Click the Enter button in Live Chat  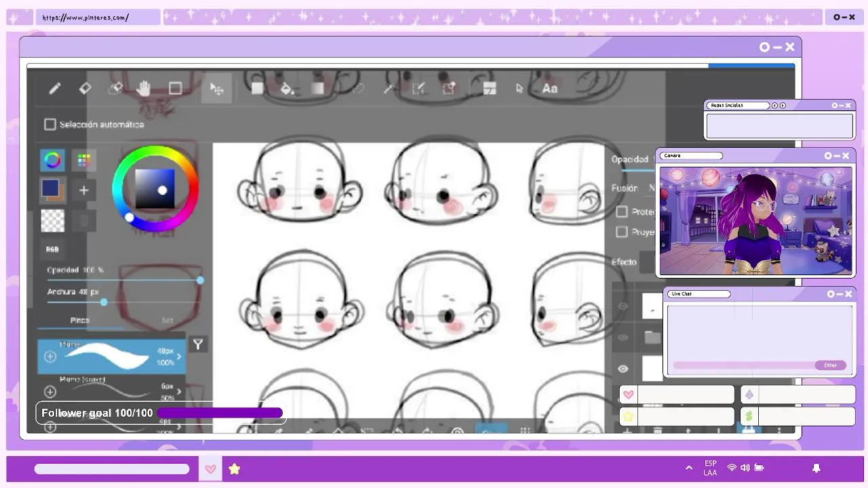click(831, 365)
